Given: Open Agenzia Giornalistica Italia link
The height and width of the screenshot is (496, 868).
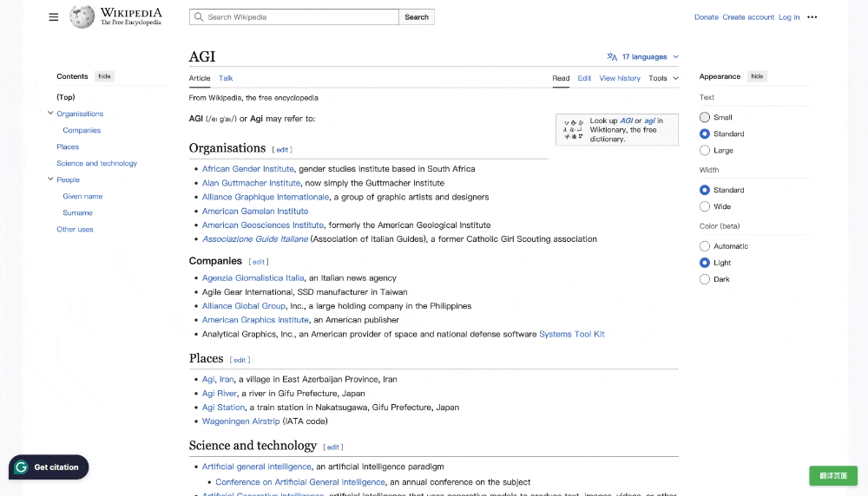Looking at the screenshot, I should click(253, 278).
